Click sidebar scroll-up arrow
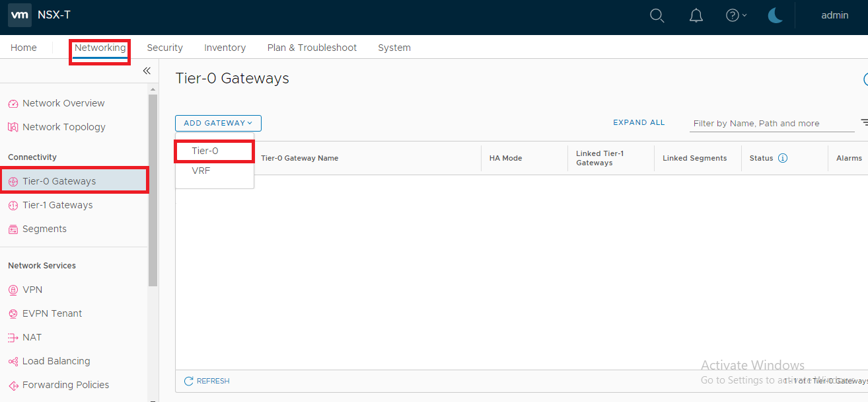The height and width of the screenshot is (402, 868). tap(153, 89)
